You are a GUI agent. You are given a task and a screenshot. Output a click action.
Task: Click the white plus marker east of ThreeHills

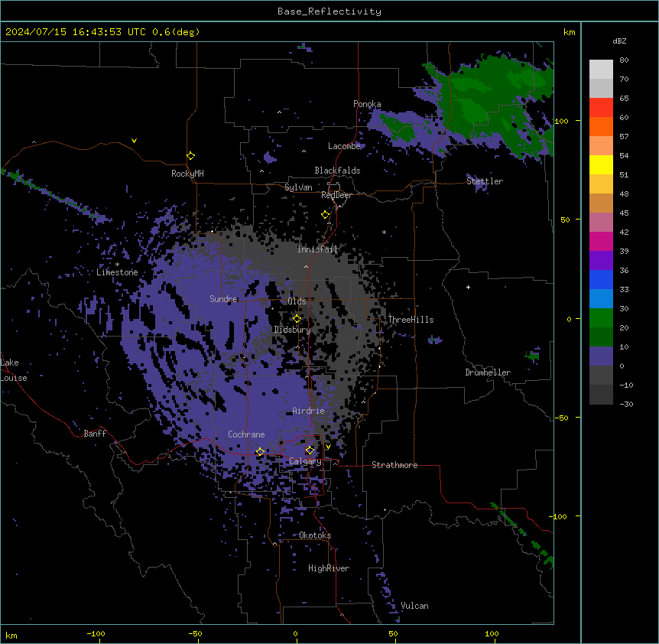468,287
